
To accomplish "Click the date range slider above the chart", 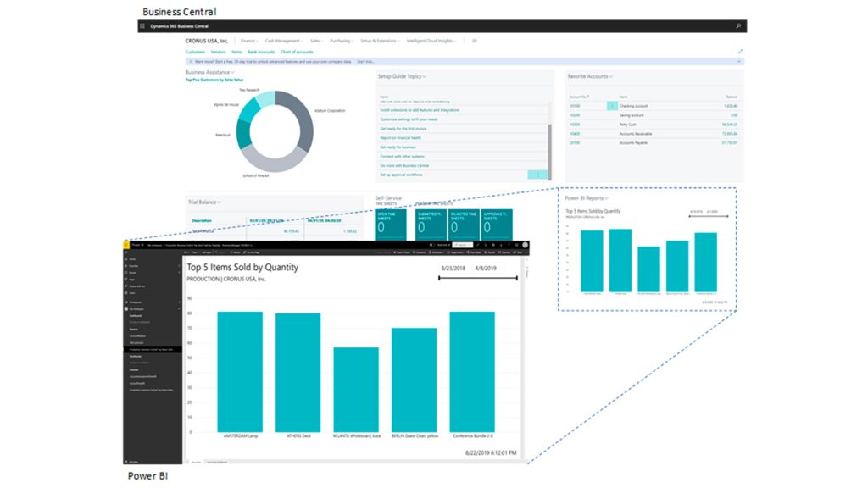I will click(478, 278).
